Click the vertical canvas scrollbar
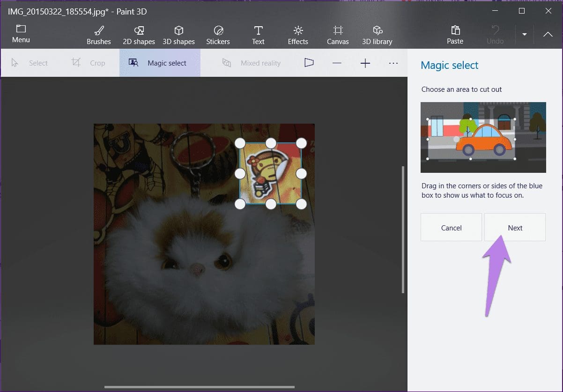This screenshot has width=563, height=392. 403,229
